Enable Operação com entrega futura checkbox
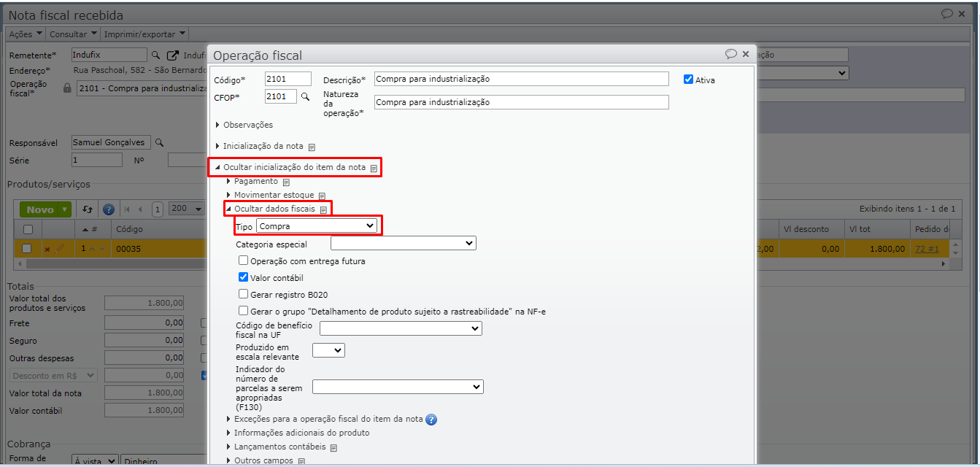This screenshot has height=467, width=980. [244, 260]
